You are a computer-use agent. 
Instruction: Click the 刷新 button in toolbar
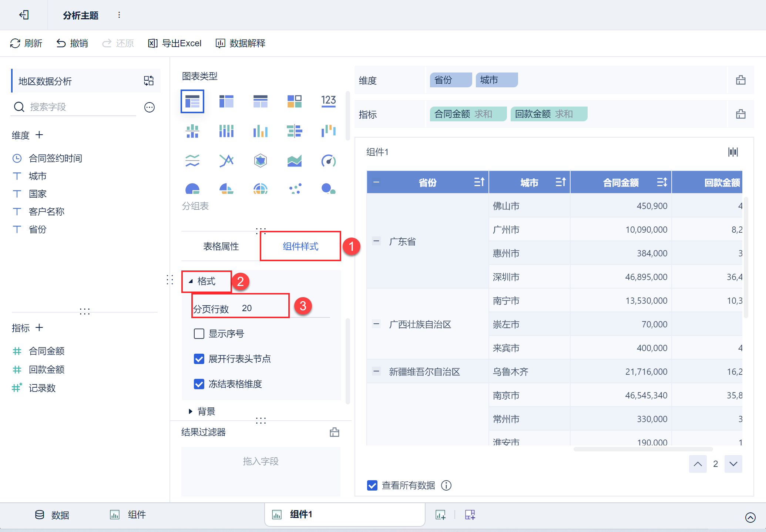(x=26, y=43)
